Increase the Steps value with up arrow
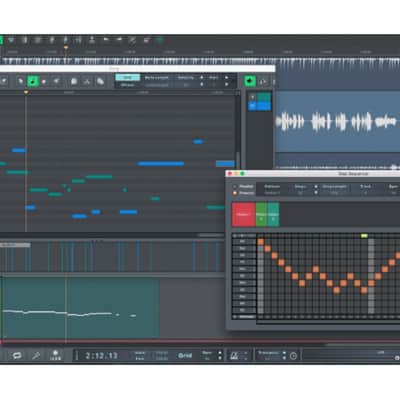The image size is (400, 400). pyautogui.click(x=316, y=186)
